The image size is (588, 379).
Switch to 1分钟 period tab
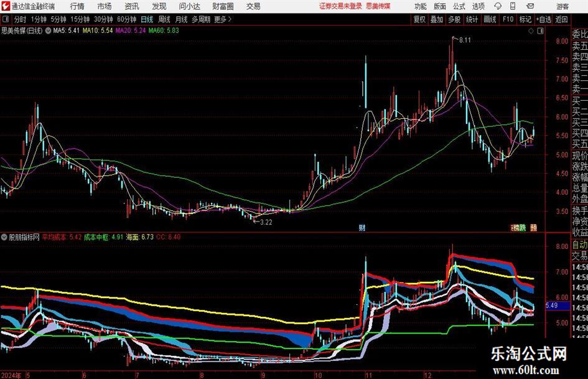coord(39,19)
